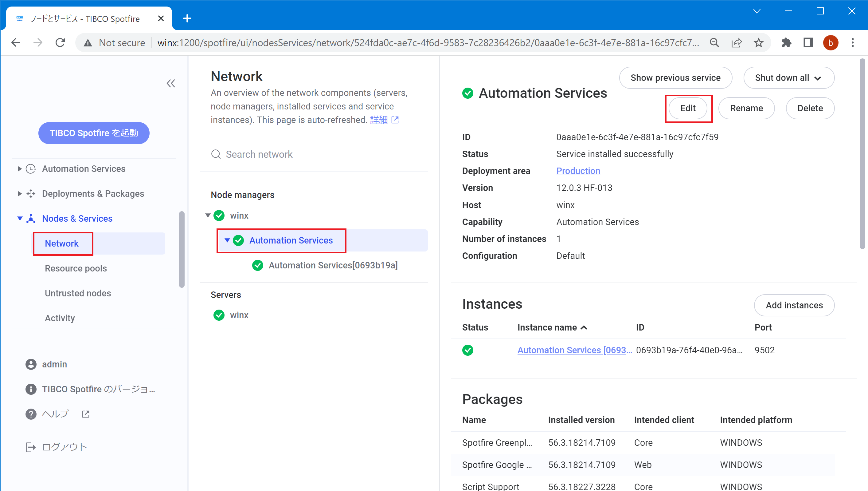The image size is (868, 491).
Task: Open the zoom magnifier icon in the address bar
Action: pyautogui.click(x=714, y=42)
